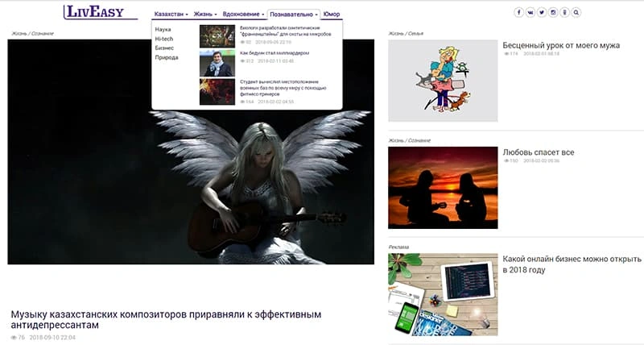Open 'Любовь спасет все' headline
Image resolution: width=644 pixels, height=345 pixels.
pyautogui.click(x=539, y=152)
